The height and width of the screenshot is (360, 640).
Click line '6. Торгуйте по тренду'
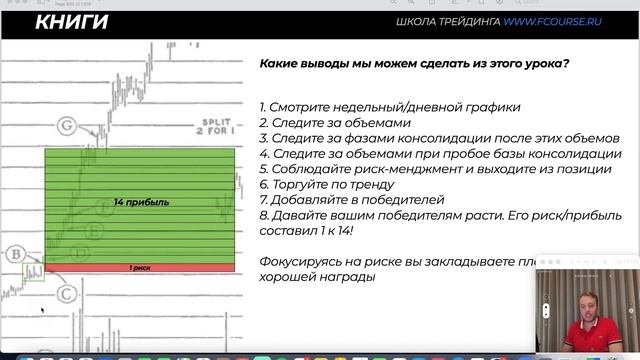(327, 184)
